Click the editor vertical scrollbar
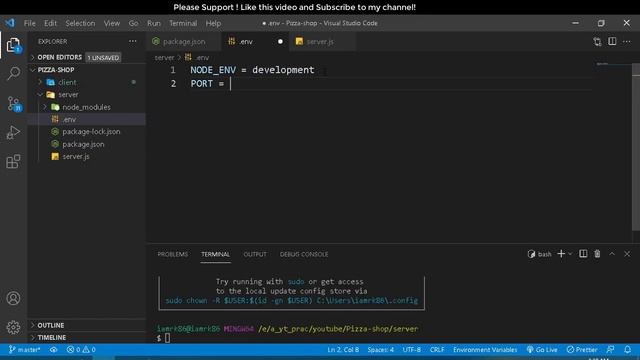 point(636,147)
